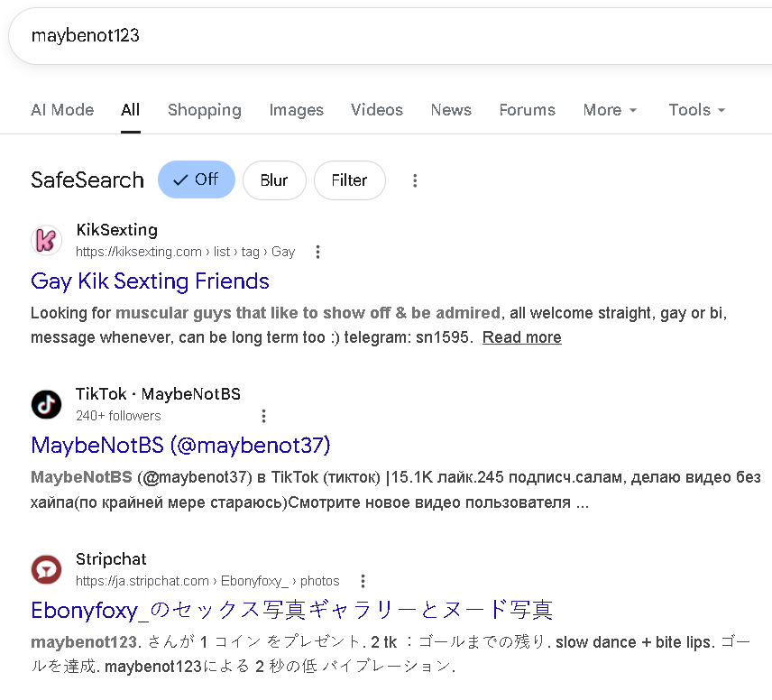
Task: Click the KikSexting site favicon
Action: [x=47, y=241]
